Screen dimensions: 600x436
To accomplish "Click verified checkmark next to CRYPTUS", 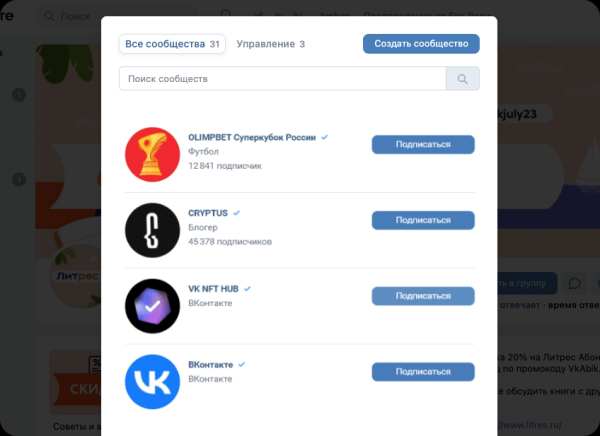I will click(237, 213).
